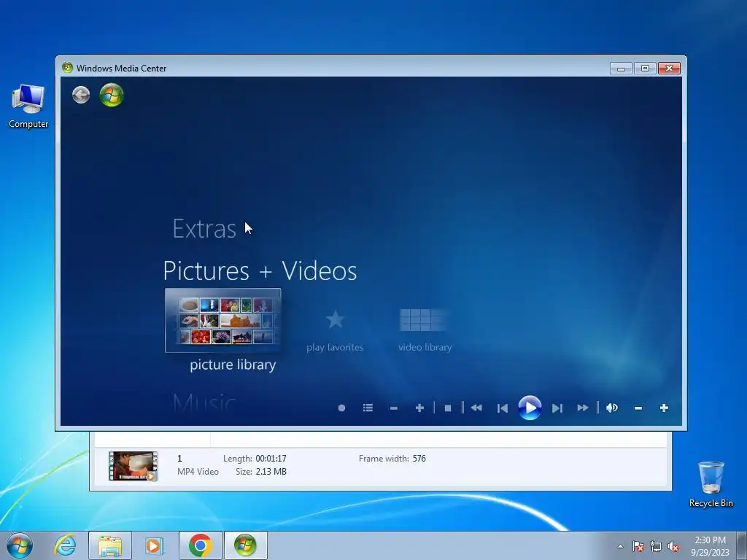This screenshot has height=560, width=747.
Task: Click channel down minus button
Action: (393, 408)
